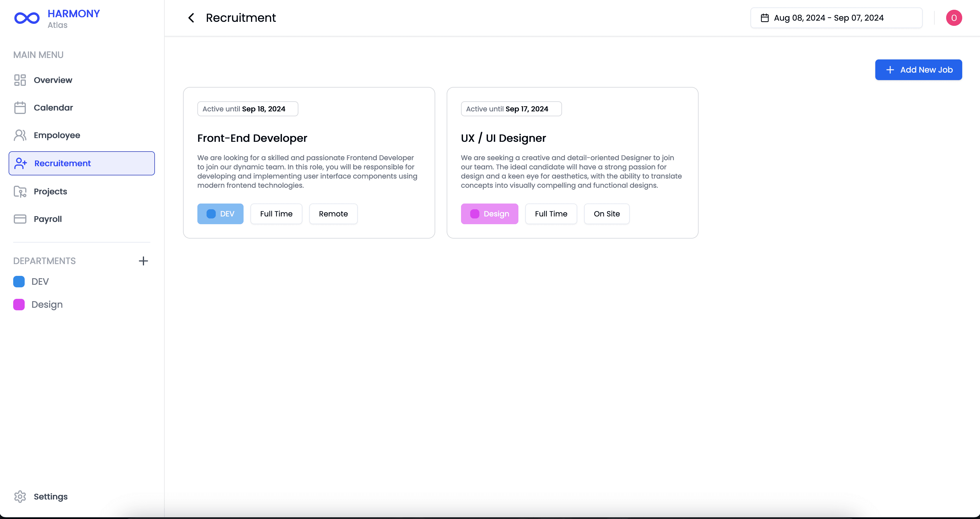Click Active until Sep 18, 2024 badge
Screen dimensions: 980x519
pos(248,109)
